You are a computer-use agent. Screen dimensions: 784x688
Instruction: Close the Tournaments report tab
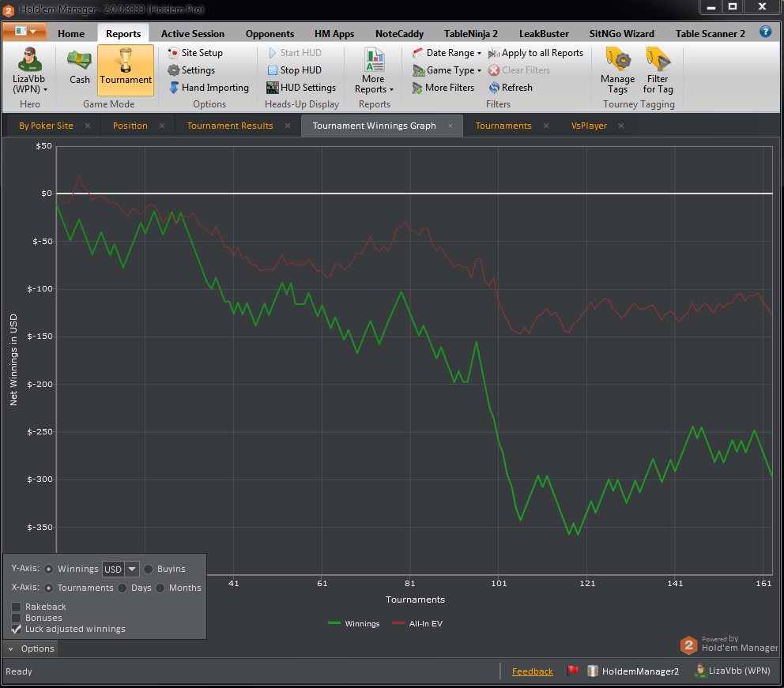pyautogui.click(x=546, y=126)
